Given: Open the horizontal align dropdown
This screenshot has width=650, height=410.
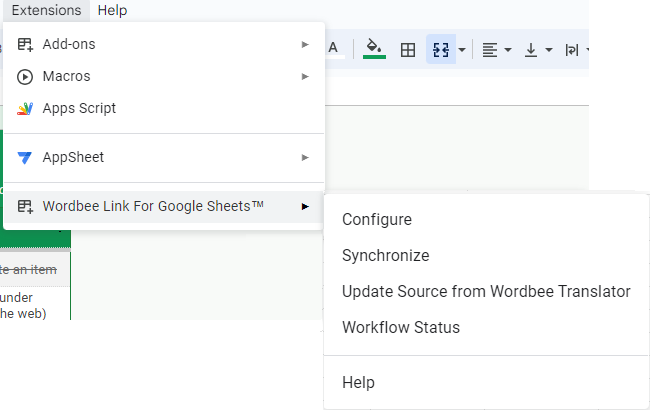Looking at the screenshot, I should 497,49.
